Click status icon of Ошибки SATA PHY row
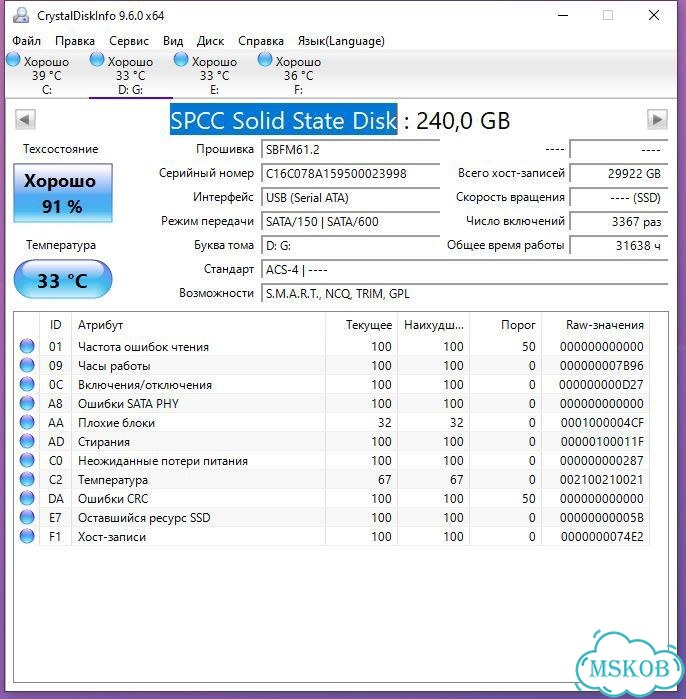This screenshot has width=686, height=699. click(x=27, y=403)
